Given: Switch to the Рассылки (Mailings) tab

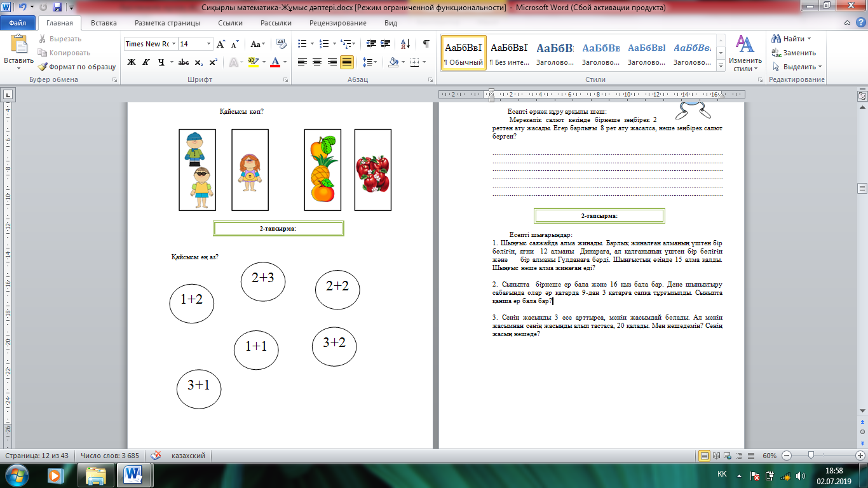Looking at the screenshot, I should pos(276,23).
